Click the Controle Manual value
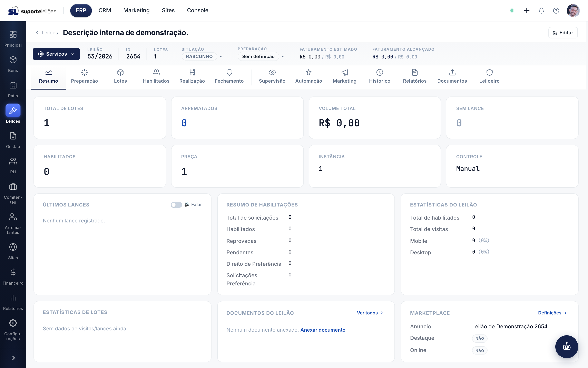This screenshot has height=368, width=588. click(468, 169)
